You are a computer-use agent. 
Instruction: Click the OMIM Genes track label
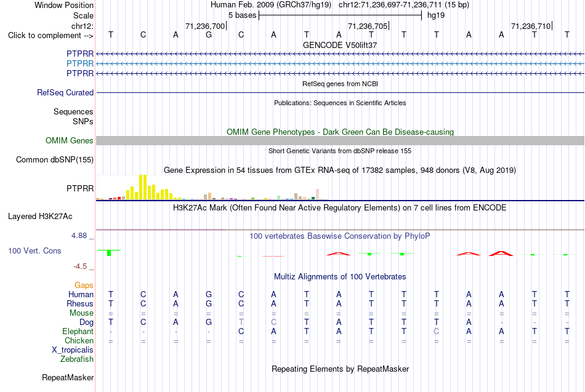click(x=69, y=140)
